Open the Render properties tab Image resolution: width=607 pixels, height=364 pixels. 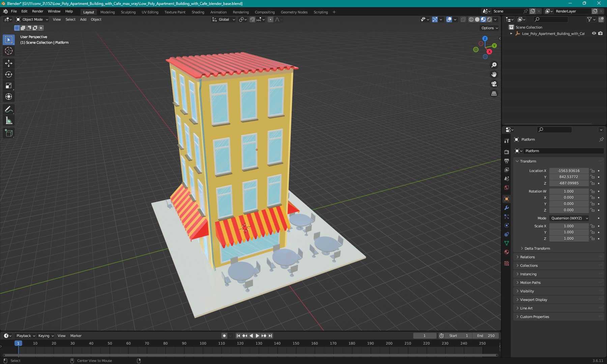pos(507,152)
